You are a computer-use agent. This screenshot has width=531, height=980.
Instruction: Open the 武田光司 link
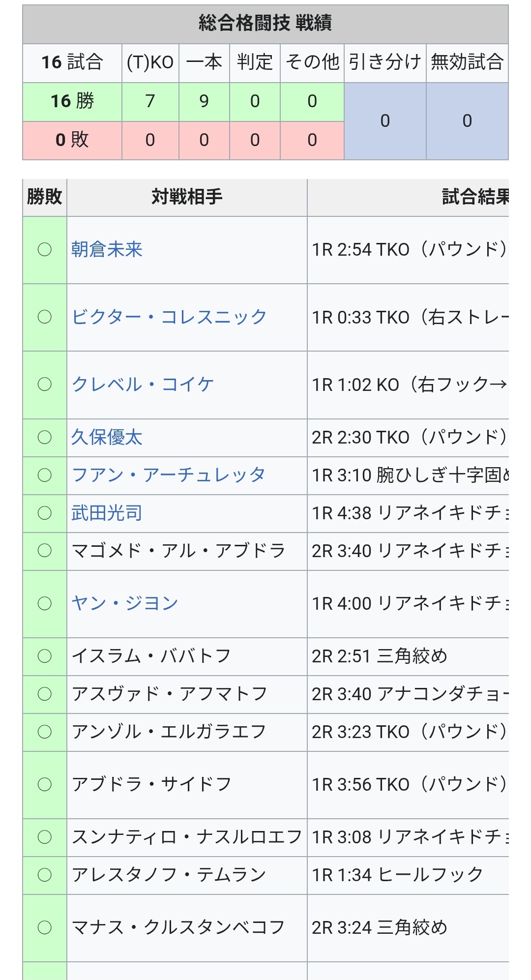pyautogui.click(x=107, y=513)
